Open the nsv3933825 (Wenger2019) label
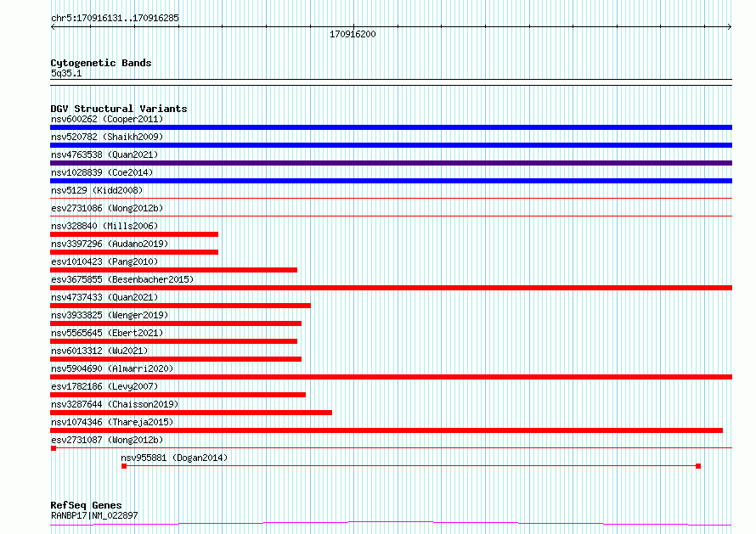The image size is (756, 534). [x=110, y=315]
